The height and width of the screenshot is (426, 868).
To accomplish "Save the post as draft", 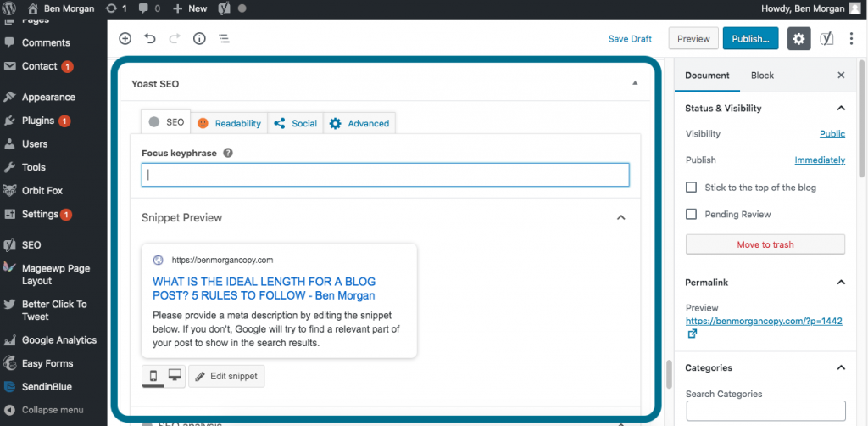I will (x=630, y=39).
